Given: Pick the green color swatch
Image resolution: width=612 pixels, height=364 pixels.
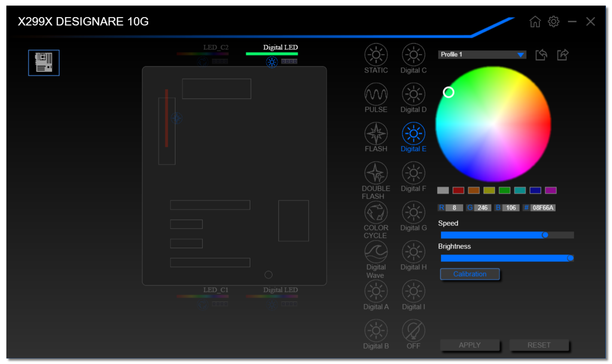Looking at the screenshot, I should pyautogui.click(x=504, y=190).
